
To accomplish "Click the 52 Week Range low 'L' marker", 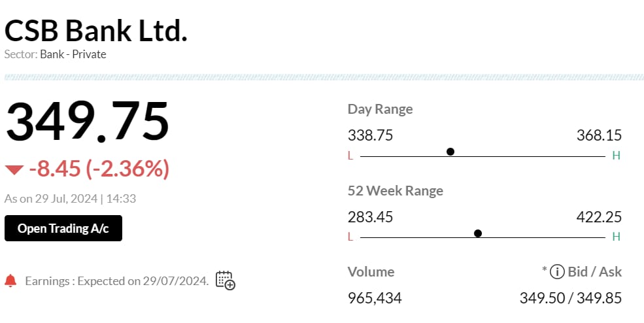I will tap(350, 237).
